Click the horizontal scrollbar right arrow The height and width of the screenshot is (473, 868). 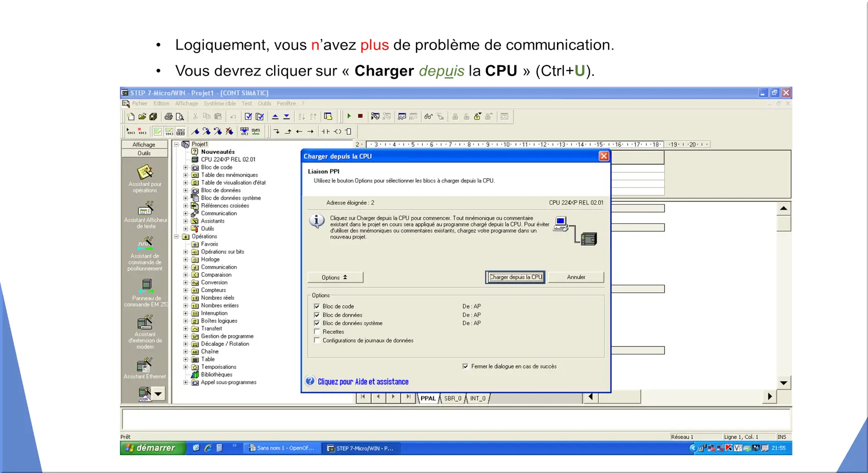pos(769,397)
